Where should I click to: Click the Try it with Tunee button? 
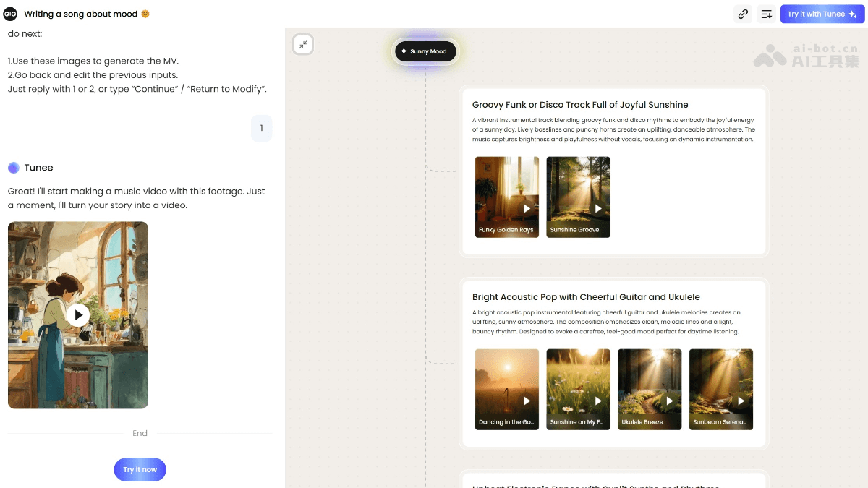click(822, 14)
